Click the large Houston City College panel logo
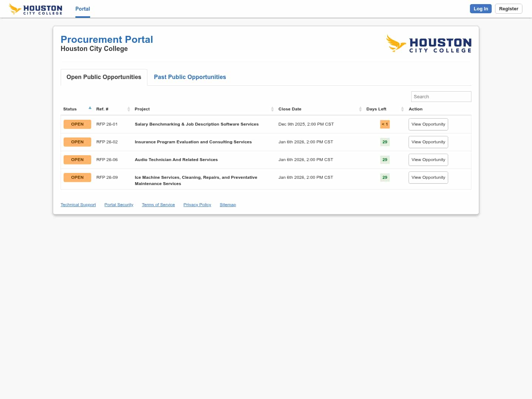Screen dimensions: 532x399 pos(429,44)
